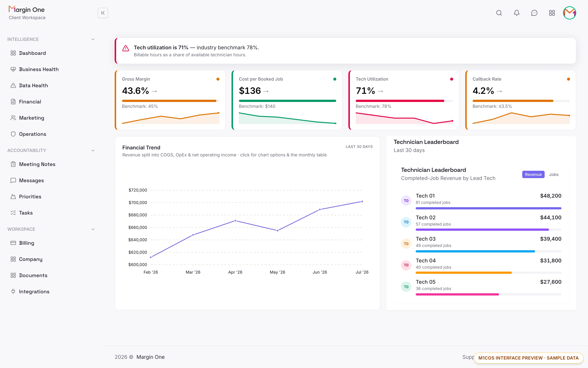Click Tech 03 avatar badge

click(x=406, y=244)
